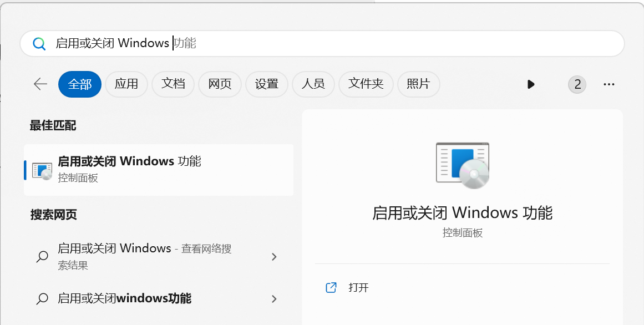This screenshot has width=644, height=325.
Task: Open the three-dots more options menu
Action: click(608, 84)
